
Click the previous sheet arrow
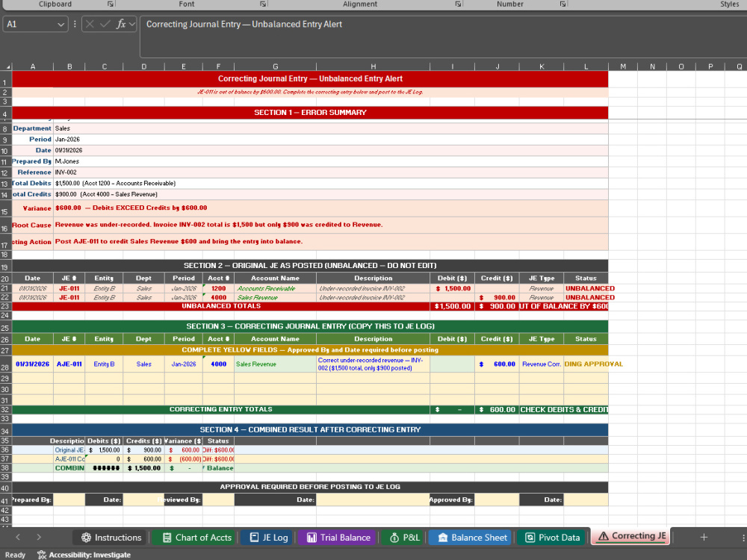click(18, 537)
